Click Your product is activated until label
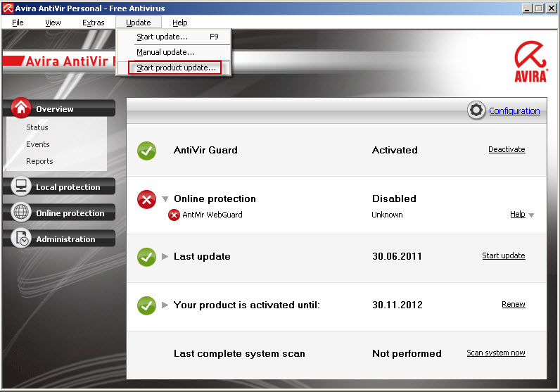 pyautogui.click(x=246, y=305)
